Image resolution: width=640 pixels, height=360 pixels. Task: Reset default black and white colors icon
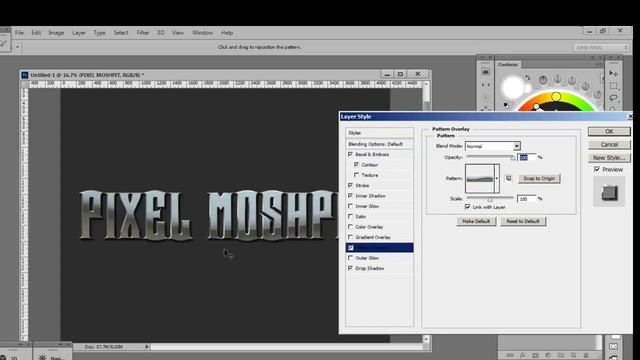(507, 105)
